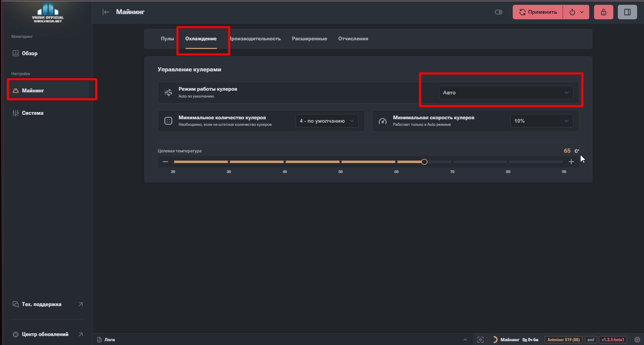The height and width of the screenshot is (345, 644).
Task: Toggle the side panel layout button
Action: (627, 12)
